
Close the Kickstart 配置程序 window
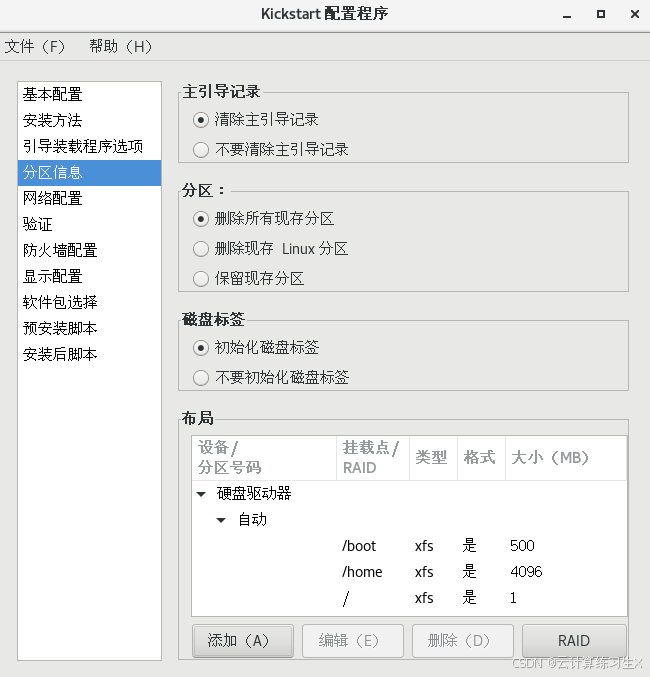pos(634,14)
